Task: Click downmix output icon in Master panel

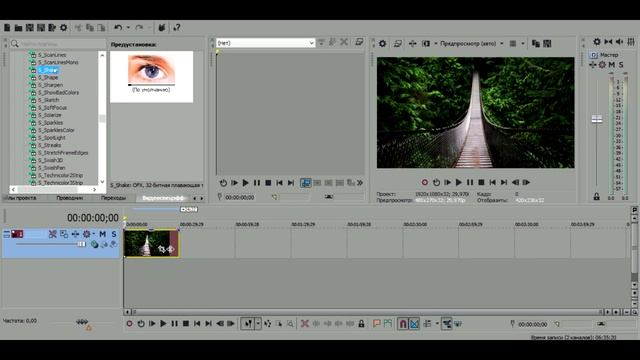Action: click(608, 42)
